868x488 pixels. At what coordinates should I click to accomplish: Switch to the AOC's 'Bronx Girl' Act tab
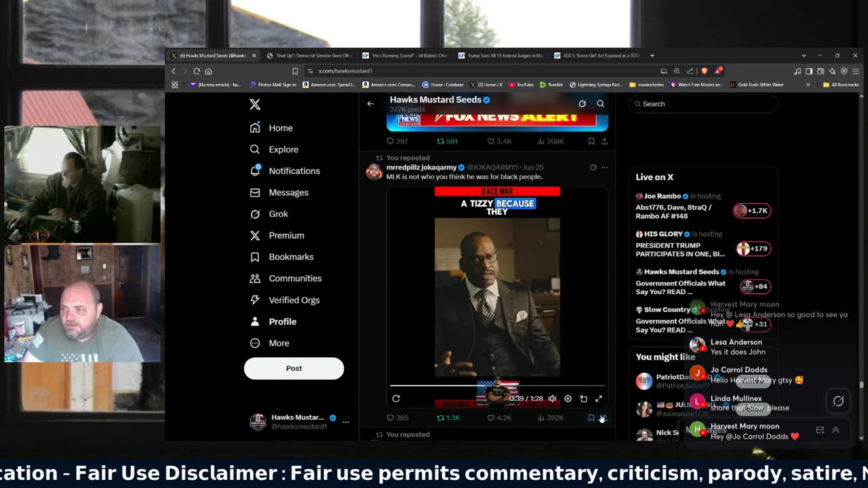(596, 56)
